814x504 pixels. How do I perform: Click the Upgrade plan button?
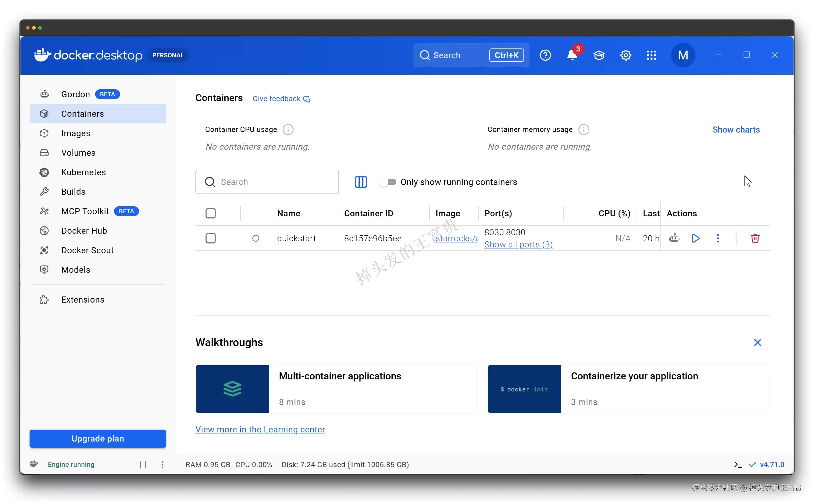coord(98,438)
